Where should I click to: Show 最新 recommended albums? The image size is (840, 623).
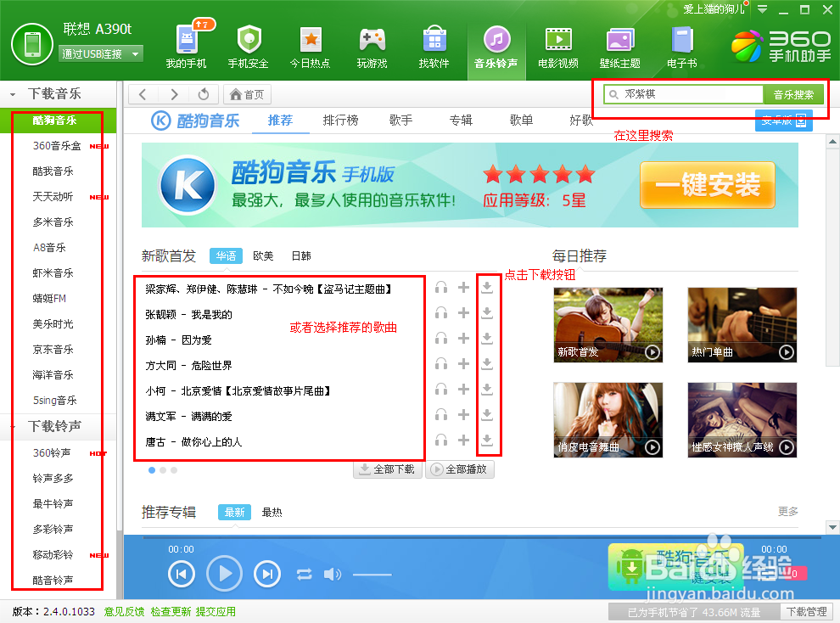(235, 512)
